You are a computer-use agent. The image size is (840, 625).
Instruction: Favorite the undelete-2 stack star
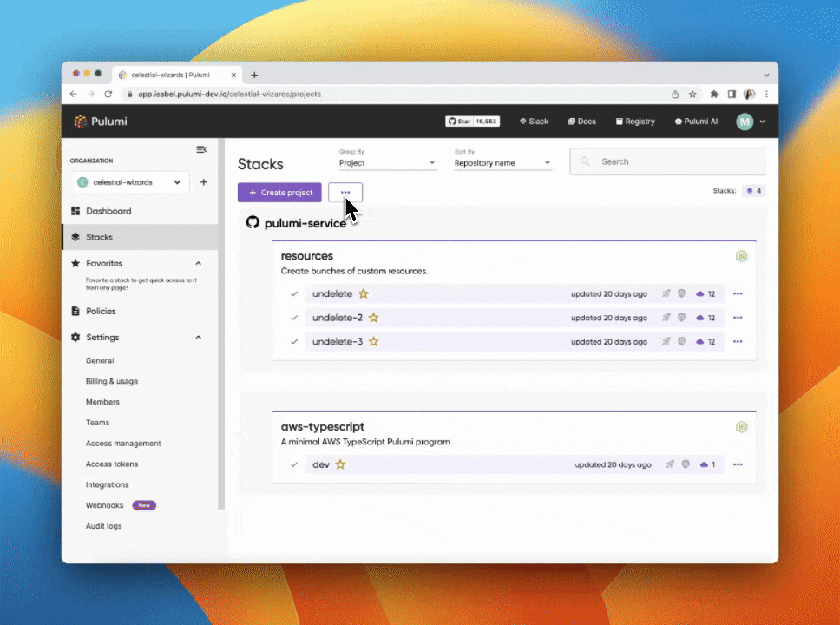pyautogui.click(x=373, y=318)
